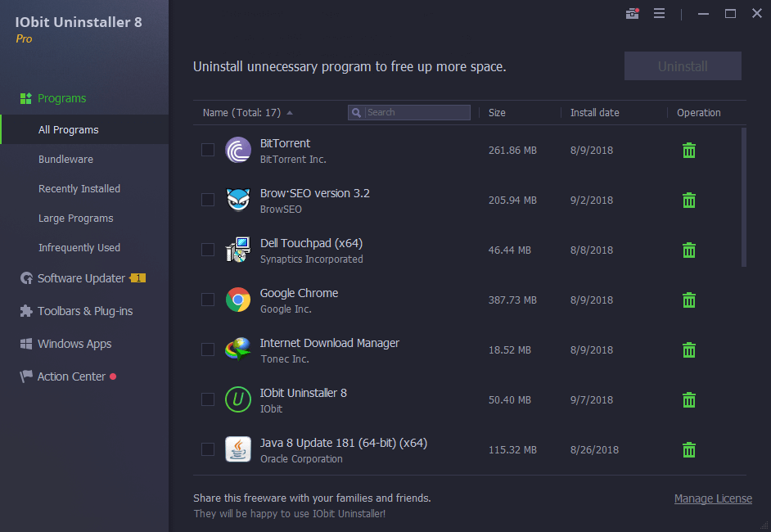The width and height of the screenshot is (771, 532).
Task: Open the hamburger options menu
Action: tap(660, 13)
